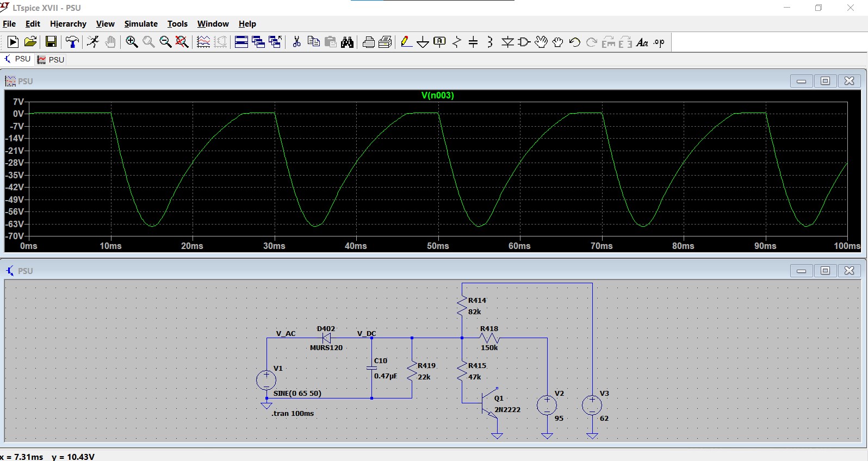Place a Diode component
868x461 pixels.
click(507, 42)
